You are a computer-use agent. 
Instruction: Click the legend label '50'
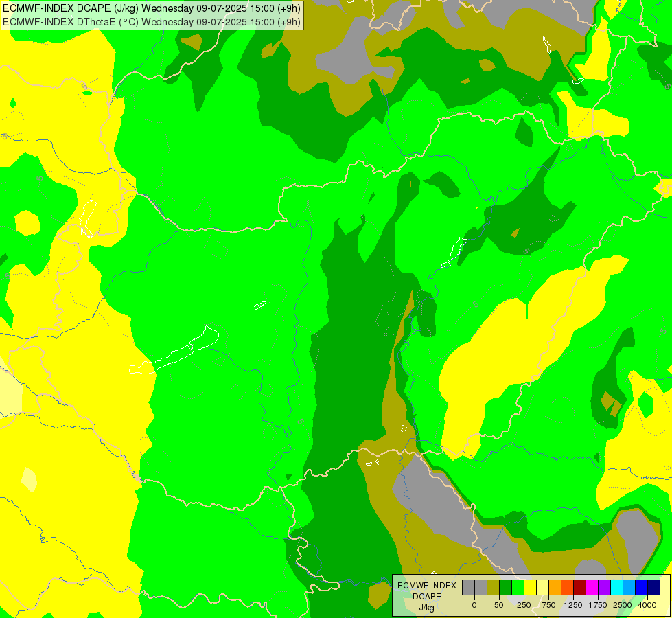point(499,605)
